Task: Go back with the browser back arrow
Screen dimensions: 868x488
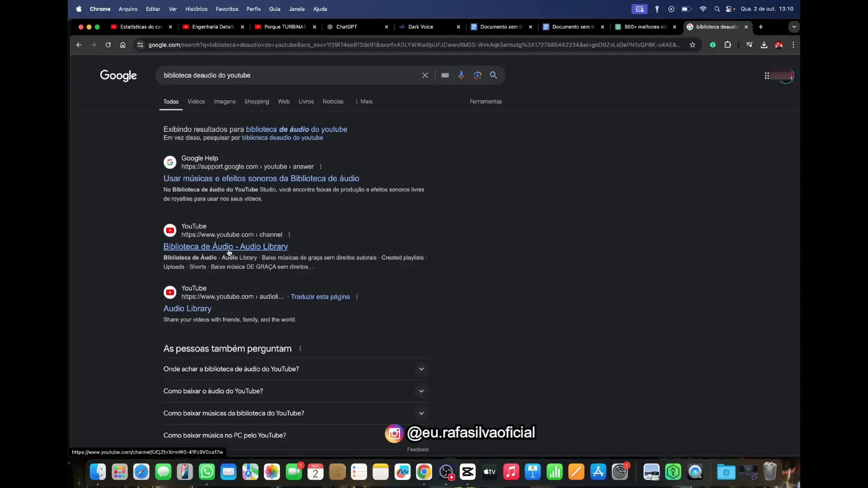Action: pos(79,45)
